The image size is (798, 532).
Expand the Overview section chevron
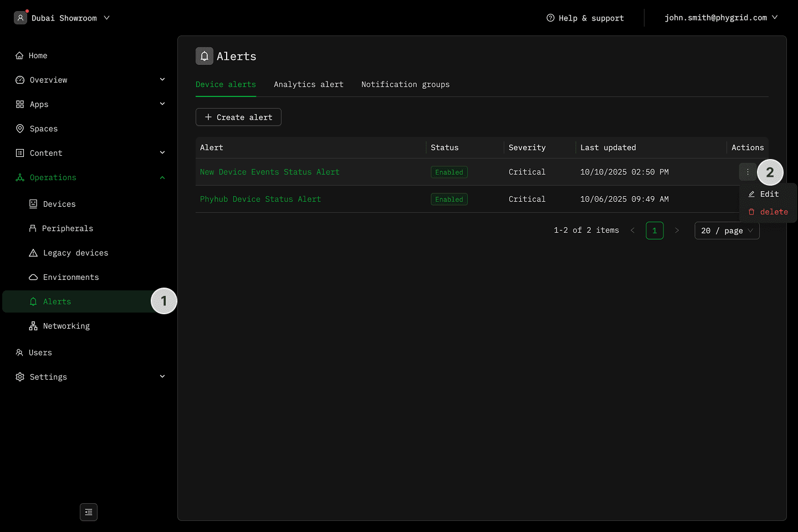coord(162,80)
